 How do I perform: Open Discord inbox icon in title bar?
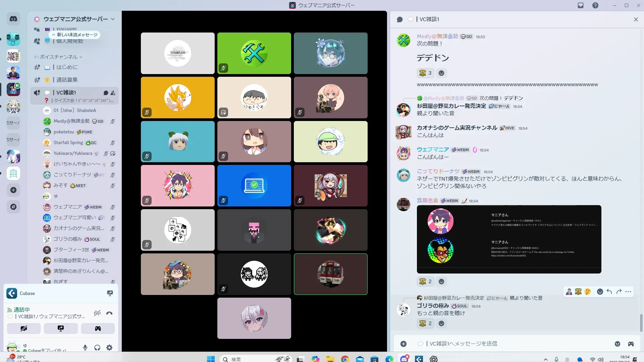(581, 5)
